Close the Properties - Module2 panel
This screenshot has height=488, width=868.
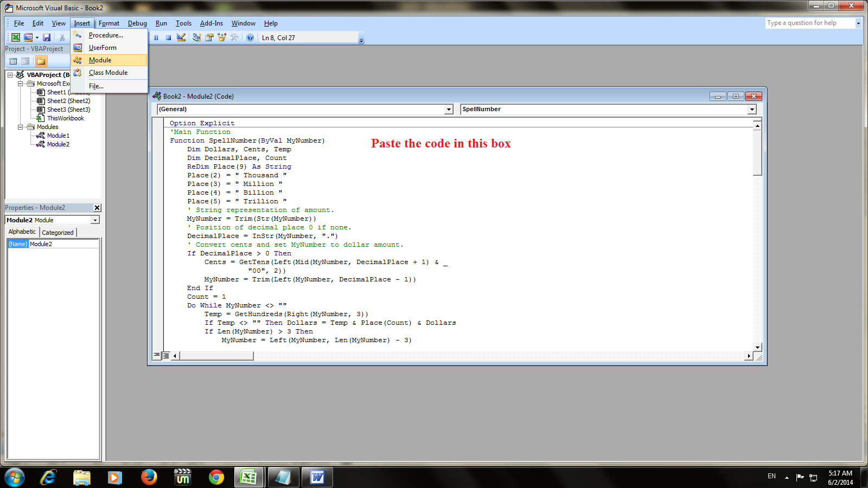[x=97, y=208]
